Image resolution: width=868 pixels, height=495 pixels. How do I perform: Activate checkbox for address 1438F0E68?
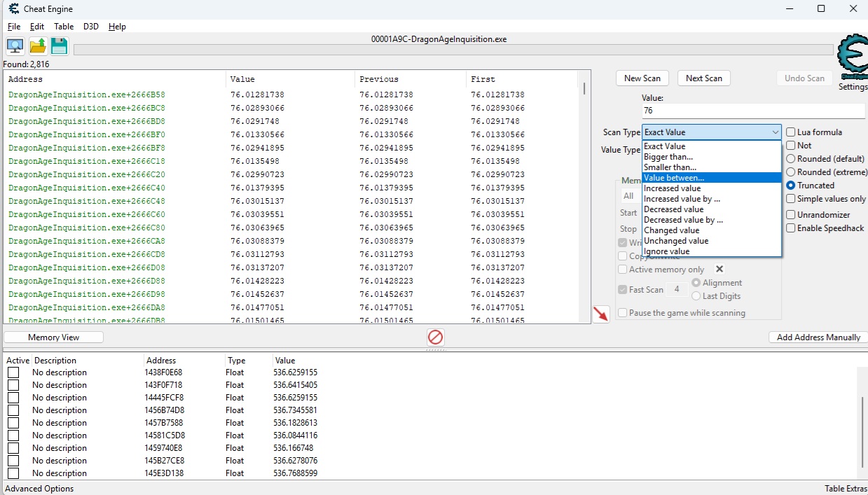click(x=13, y=372)
